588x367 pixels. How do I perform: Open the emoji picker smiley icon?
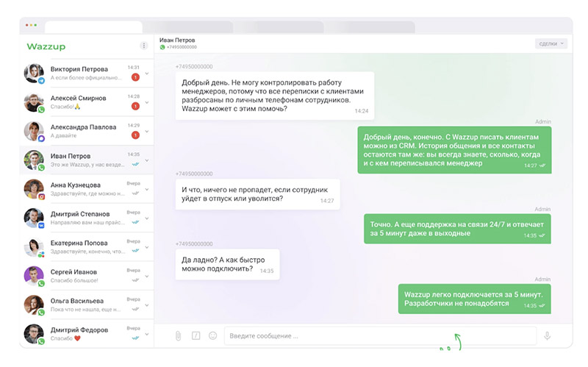pyautogui.click(x=213, y=335)
